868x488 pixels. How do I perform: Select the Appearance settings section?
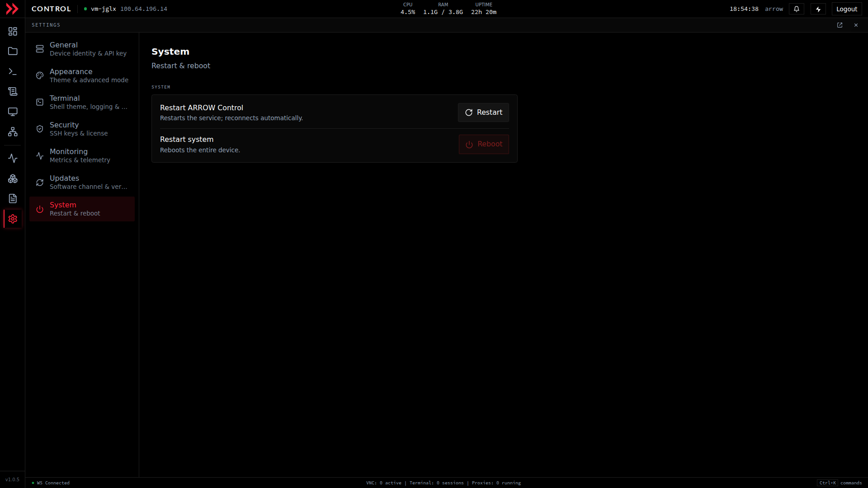[82, 75]
